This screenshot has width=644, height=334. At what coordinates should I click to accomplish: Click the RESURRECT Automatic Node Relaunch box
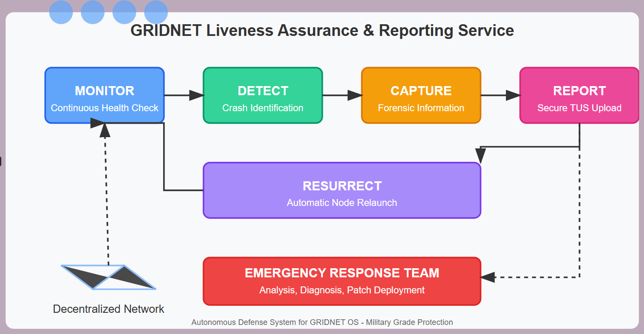click(x=342, y=190)
